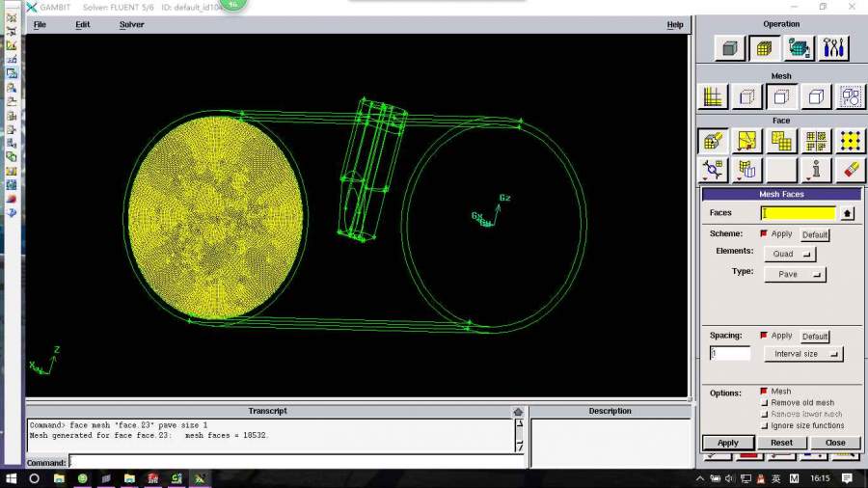868x488 pixels.
Task: Click the face mesh eraser icon
Action: tap(850, 170)
